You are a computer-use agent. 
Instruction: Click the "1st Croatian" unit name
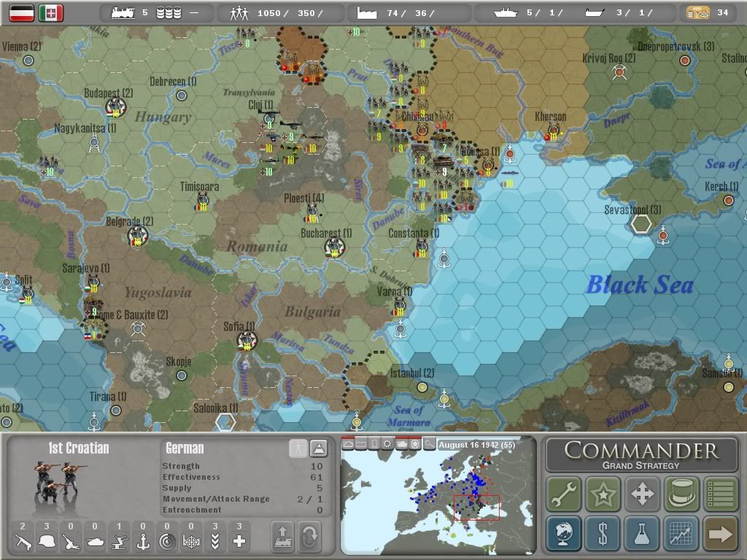79,448
